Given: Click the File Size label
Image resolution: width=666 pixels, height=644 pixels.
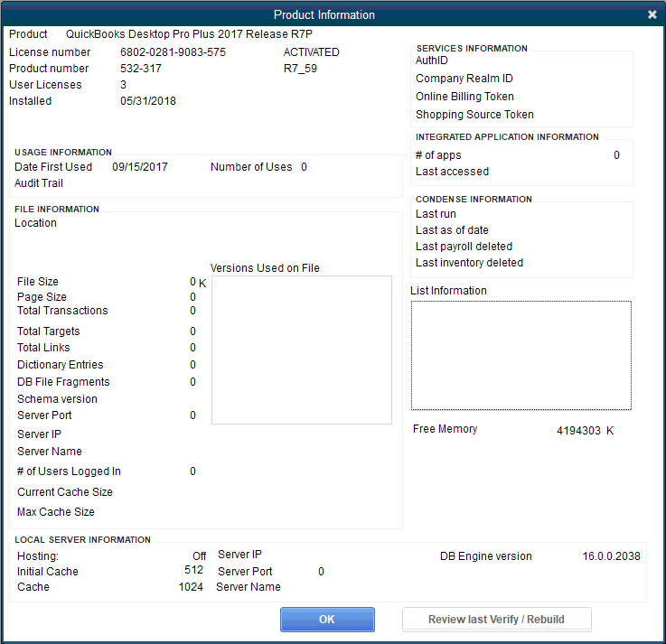Looking at the screenshot, I should coord(38,282).
